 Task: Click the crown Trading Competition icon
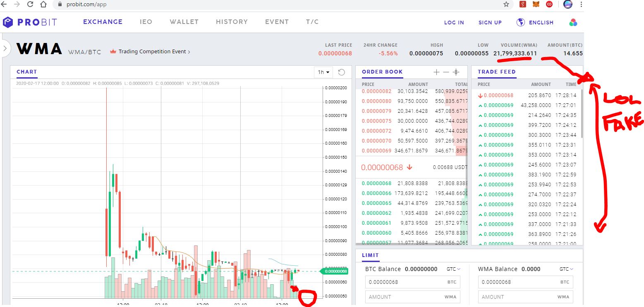click(x=113, y=52)
